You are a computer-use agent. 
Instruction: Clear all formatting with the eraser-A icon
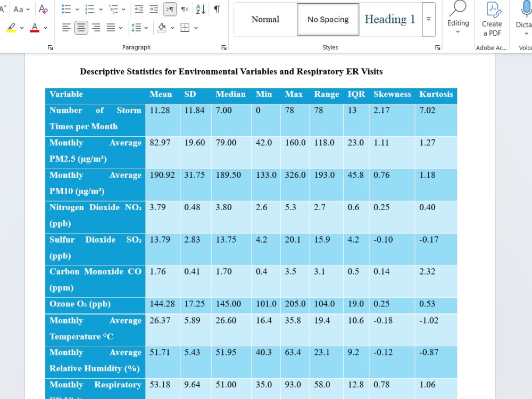pyautogui.click(x=43, y=9)
